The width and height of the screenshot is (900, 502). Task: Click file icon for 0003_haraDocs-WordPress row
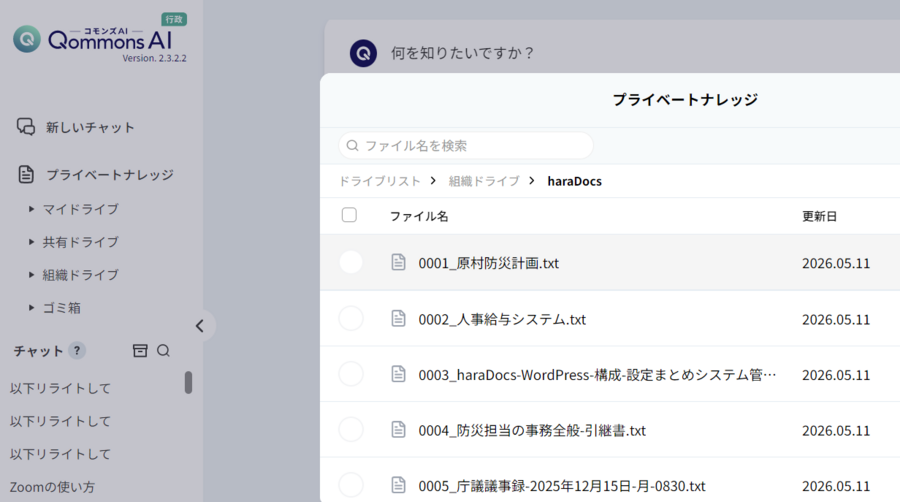[398, 374]
